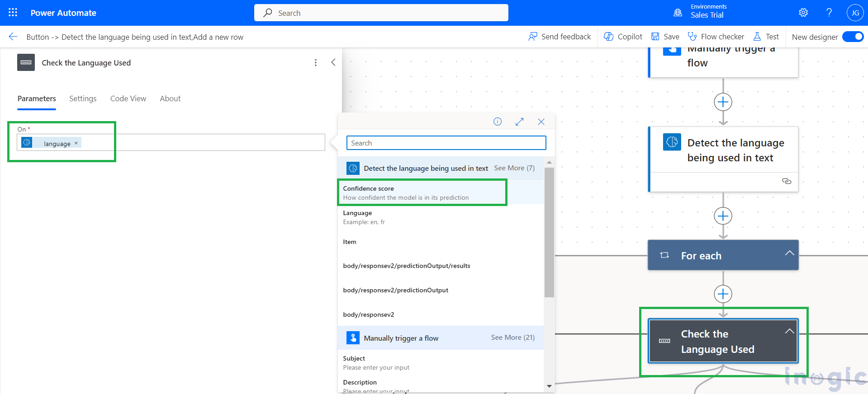868x394 pixels.
Task: Click the Save button in toolbar
Action: click(x=665, y=37)
